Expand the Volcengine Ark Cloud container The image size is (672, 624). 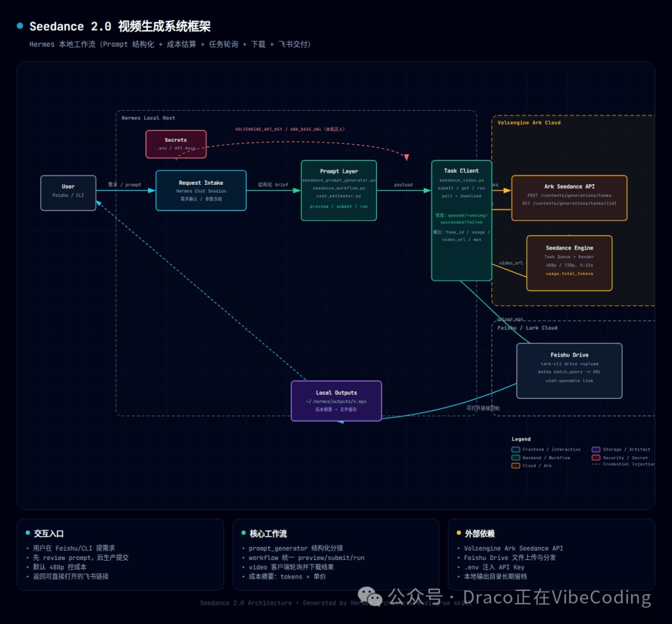click(x=530, y=123)
